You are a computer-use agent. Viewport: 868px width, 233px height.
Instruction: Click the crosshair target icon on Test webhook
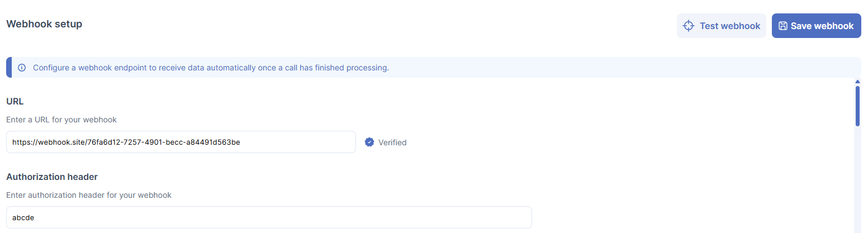tap(689, 26)
